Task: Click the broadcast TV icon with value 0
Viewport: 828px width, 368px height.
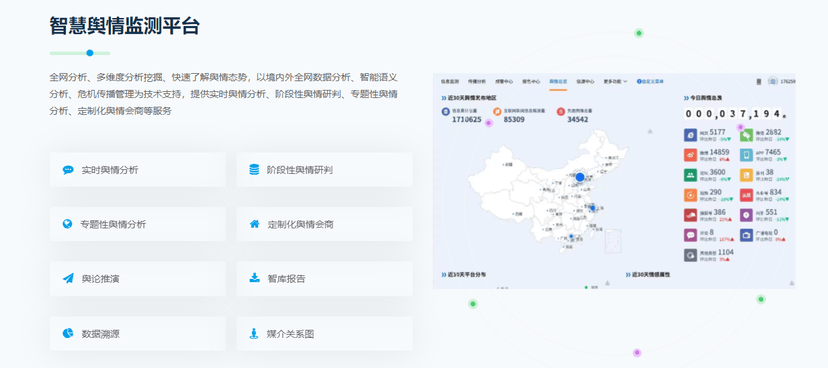Action: pos(746,235)
